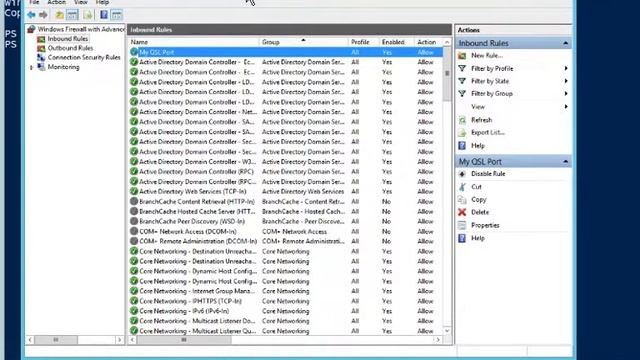Click the New Rule... action link

click(x=487, y=56)
